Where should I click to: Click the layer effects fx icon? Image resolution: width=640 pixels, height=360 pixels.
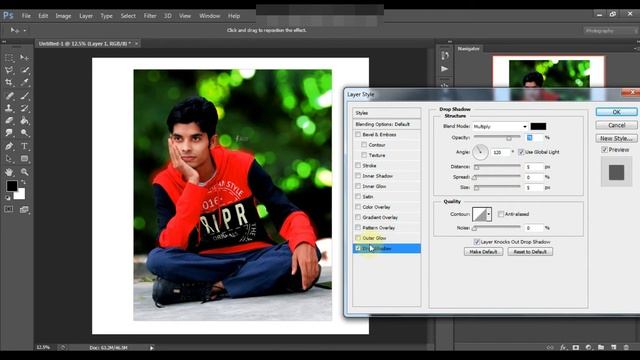[563, 347]
